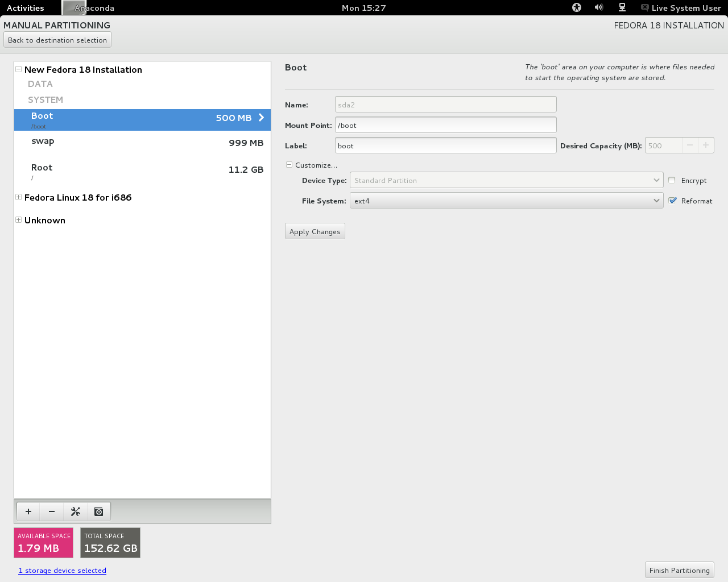Viewport: 728px width, 582px height.
Task: Click the TOTAL SPACE 152.62 GB box
Action: point(110,543)
